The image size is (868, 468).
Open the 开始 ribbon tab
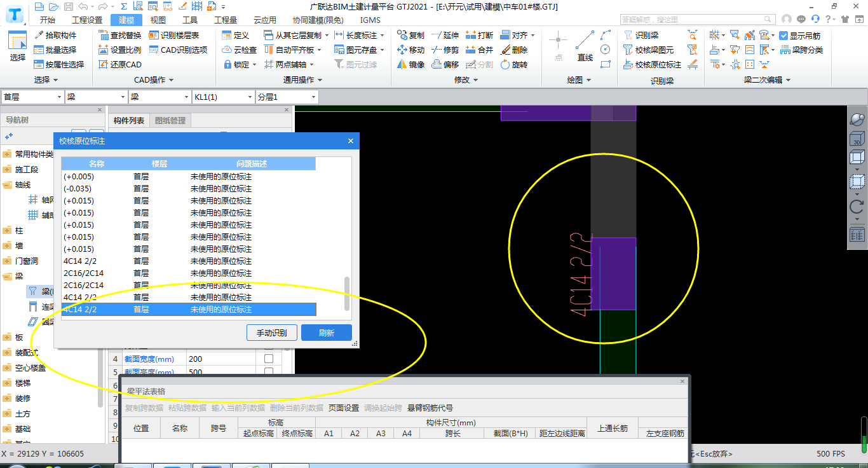[47, 20]
